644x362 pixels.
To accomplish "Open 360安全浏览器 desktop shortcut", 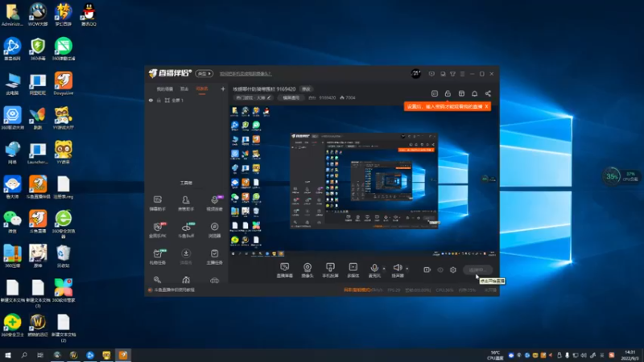I will point(64,224).
